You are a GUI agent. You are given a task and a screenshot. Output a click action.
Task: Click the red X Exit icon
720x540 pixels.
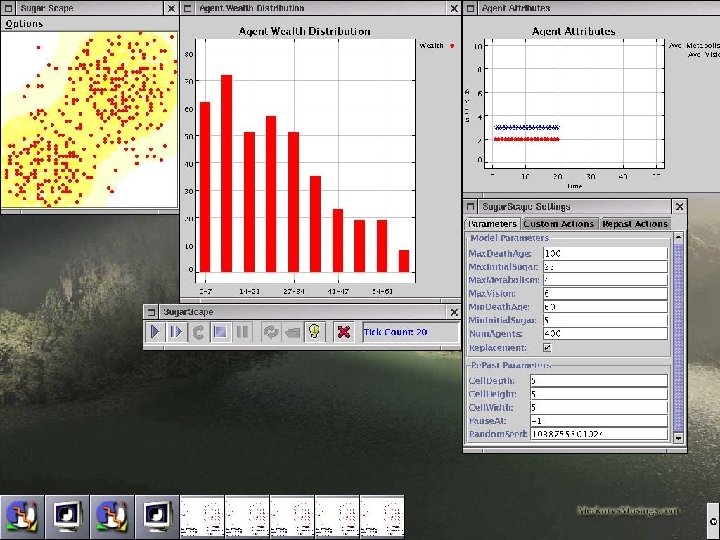(344, 332)
